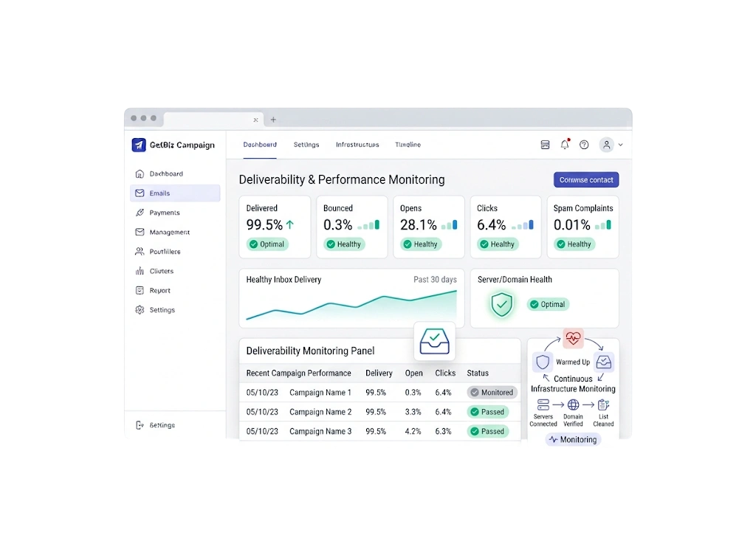Switch to the Infrastructure top tab
Viewport: 756px width, 547px height.
click(357, 145)
